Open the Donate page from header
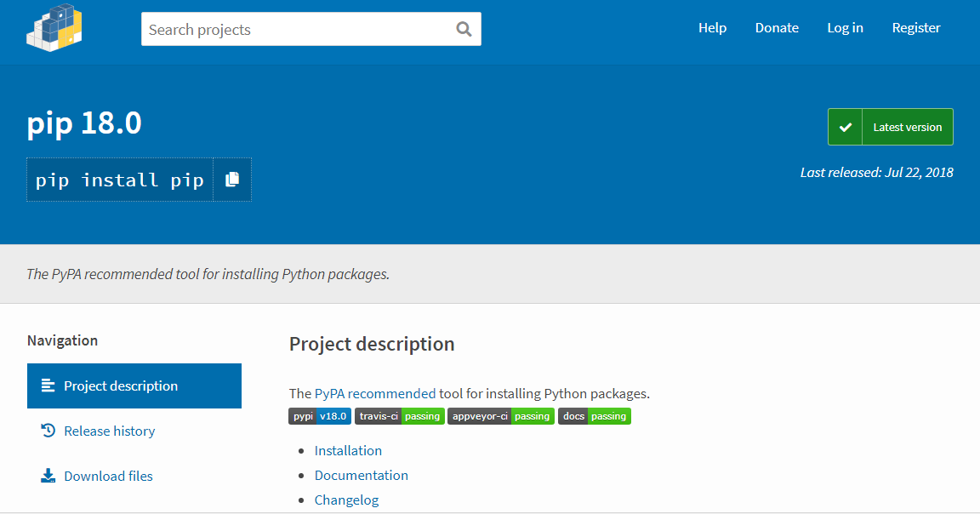The height and width of the screenshot is (514, 980). 777,28
